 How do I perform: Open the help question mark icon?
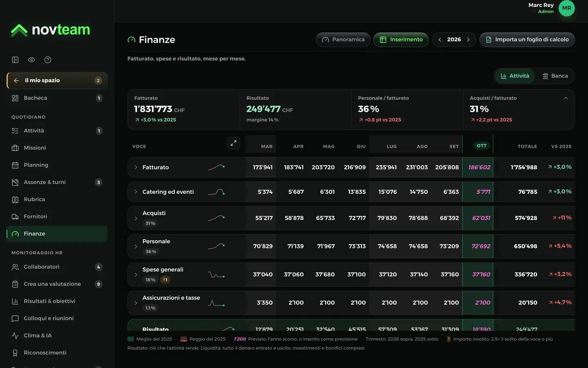coord(48,60)
